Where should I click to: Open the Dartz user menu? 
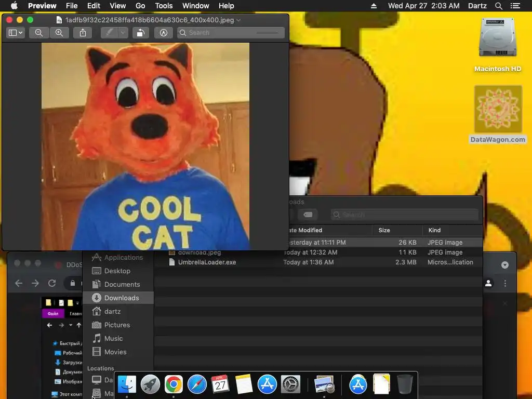(477, 6)
